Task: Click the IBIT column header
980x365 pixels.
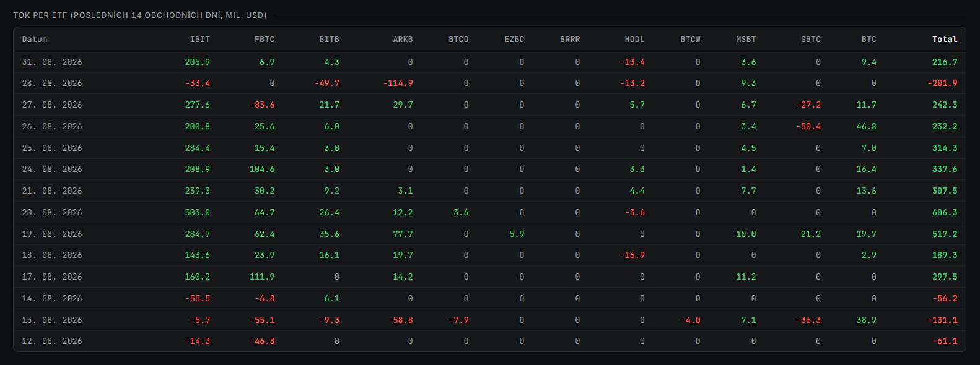Action: click(x=199, y=39)
